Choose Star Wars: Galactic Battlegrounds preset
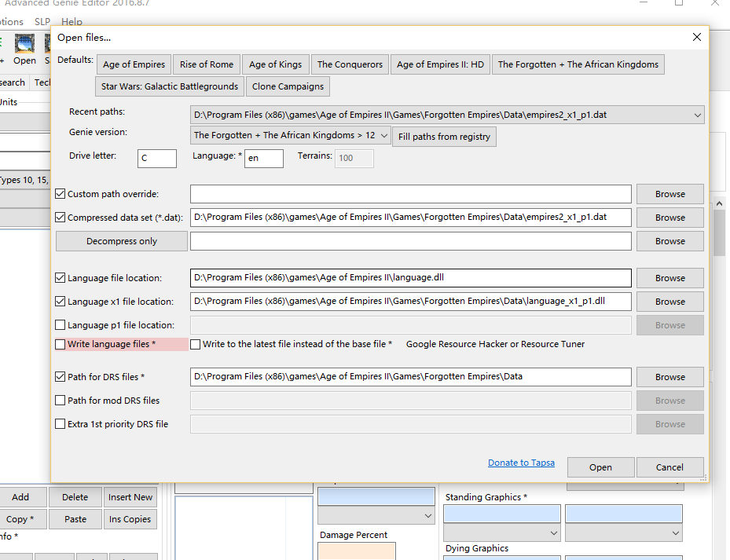 click(169, 86)
